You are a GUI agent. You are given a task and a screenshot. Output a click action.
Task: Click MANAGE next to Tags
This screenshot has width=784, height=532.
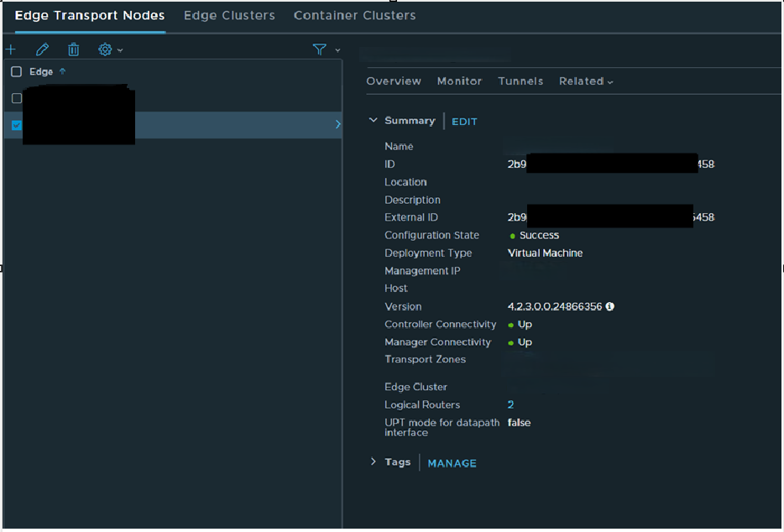452,463
